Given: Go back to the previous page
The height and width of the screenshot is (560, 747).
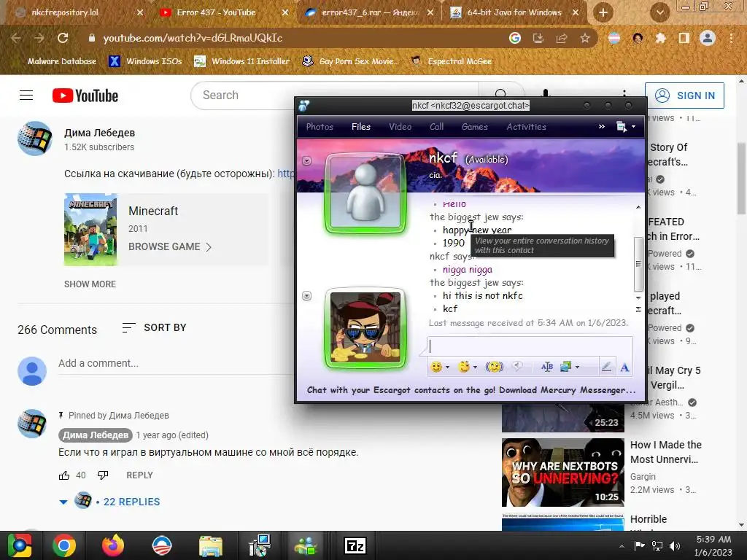Looking at the screenshot, I should (16, 38).
